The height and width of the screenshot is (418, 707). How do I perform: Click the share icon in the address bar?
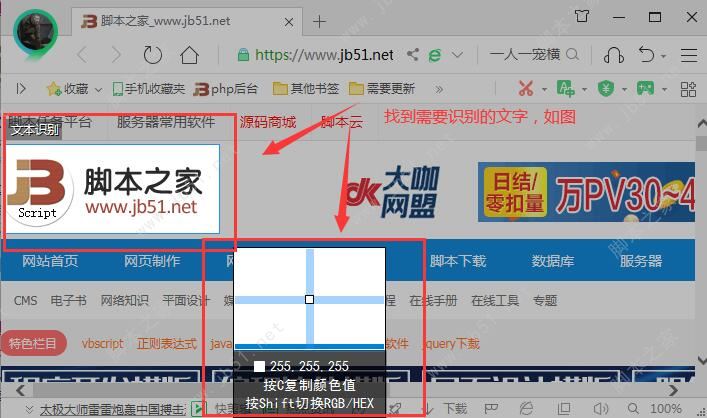413,55
